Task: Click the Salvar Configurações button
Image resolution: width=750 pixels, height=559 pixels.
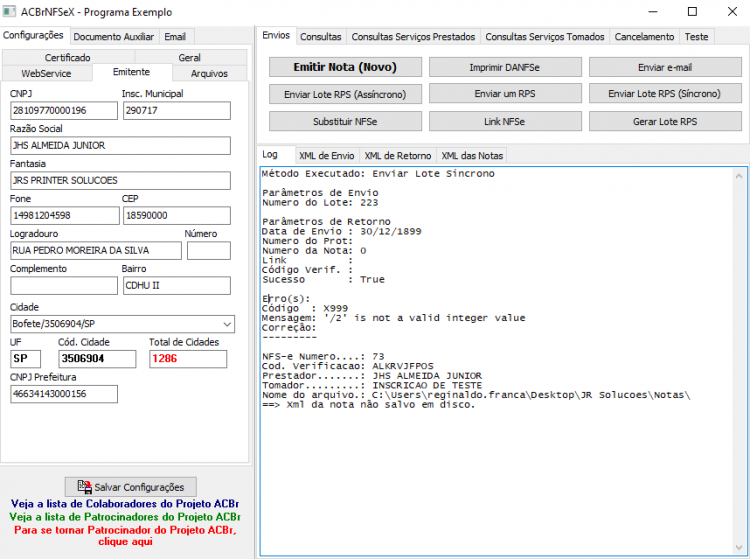Action: pyautogui.click(x=131, y=487)
